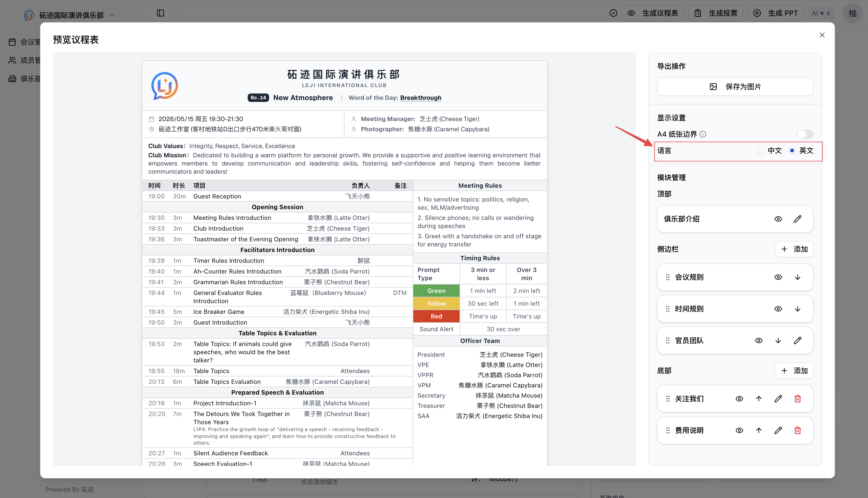The image size is (868, 498).
Task: Add a sidebar module via 侧边栏 添加
Action: tap(794, 249)
